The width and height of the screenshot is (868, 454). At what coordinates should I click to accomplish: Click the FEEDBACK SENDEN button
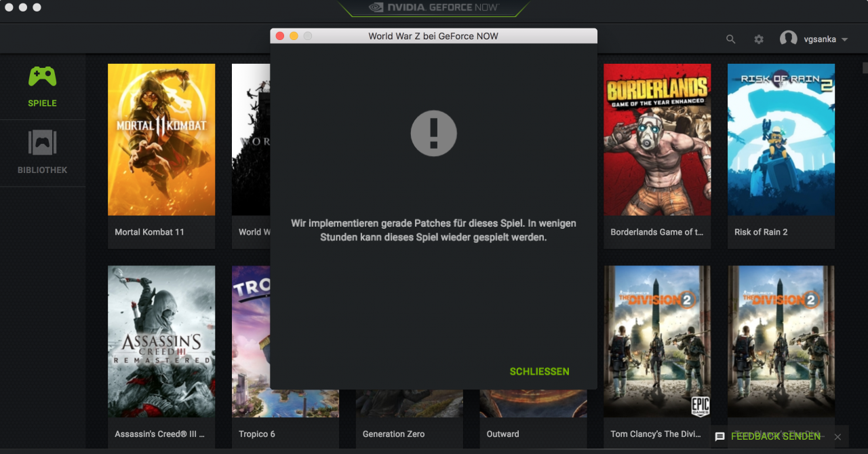(x=776, y=436)
